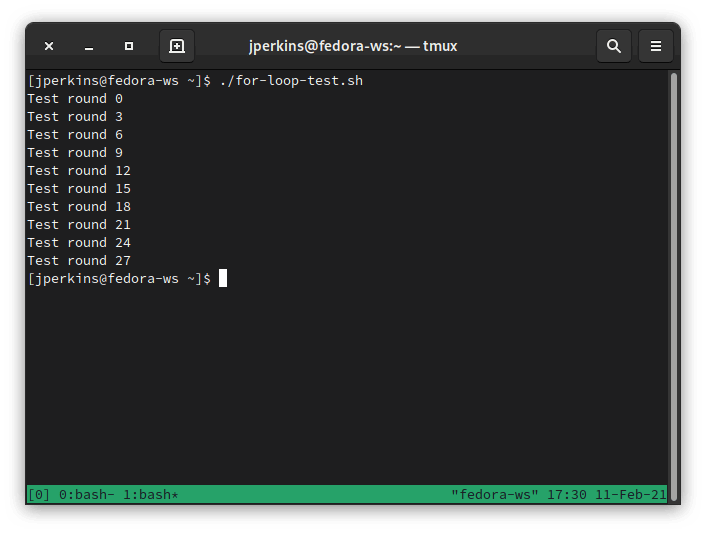
Task: Click the first [jperkins@fedora-ws ~]$ prompt
Action: (x=119, y=81)
